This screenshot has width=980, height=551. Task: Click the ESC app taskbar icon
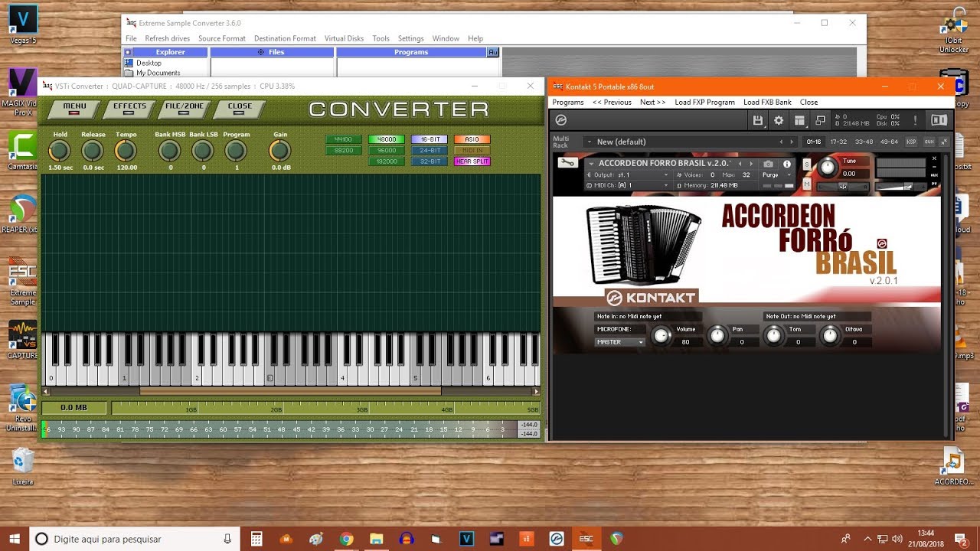pyautogui.click(x=586, y=539)
